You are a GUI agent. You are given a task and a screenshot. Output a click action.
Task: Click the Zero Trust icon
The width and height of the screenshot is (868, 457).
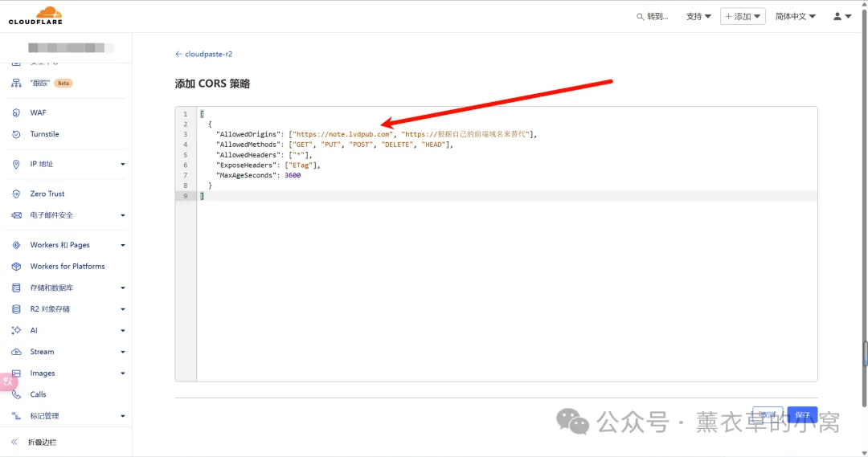16,194
